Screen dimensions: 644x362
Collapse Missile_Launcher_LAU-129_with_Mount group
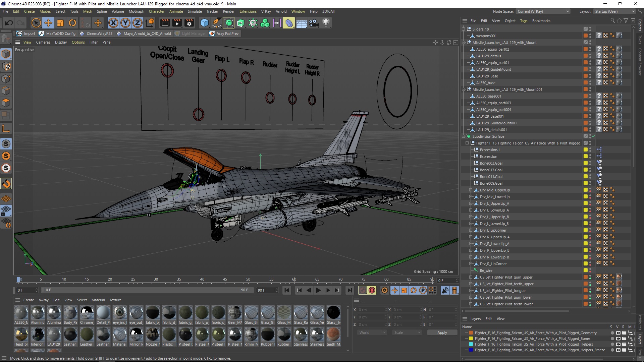464,43
